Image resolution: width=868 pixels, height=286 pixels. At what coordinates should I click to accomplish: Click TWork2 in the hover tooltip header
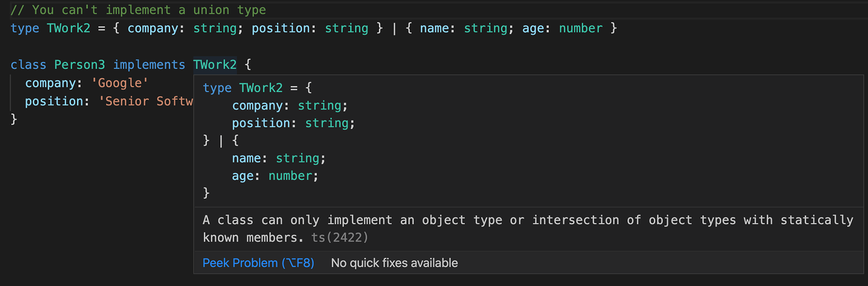coord(261,88)
